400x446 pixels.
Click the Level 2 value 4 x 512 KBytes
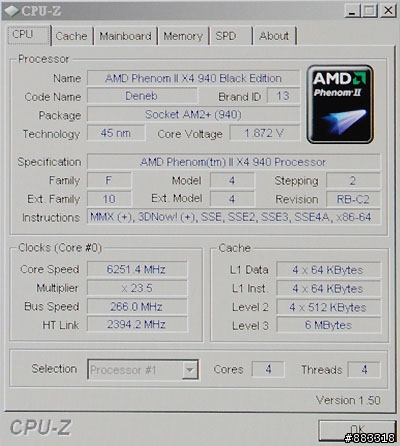(328, 307)
